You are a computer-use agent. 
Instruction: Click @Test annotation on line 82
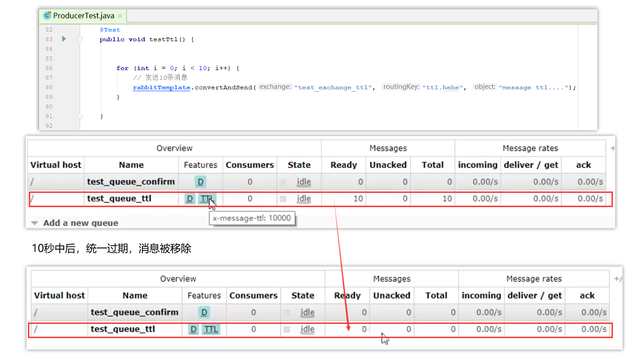(x=110, y=30)
